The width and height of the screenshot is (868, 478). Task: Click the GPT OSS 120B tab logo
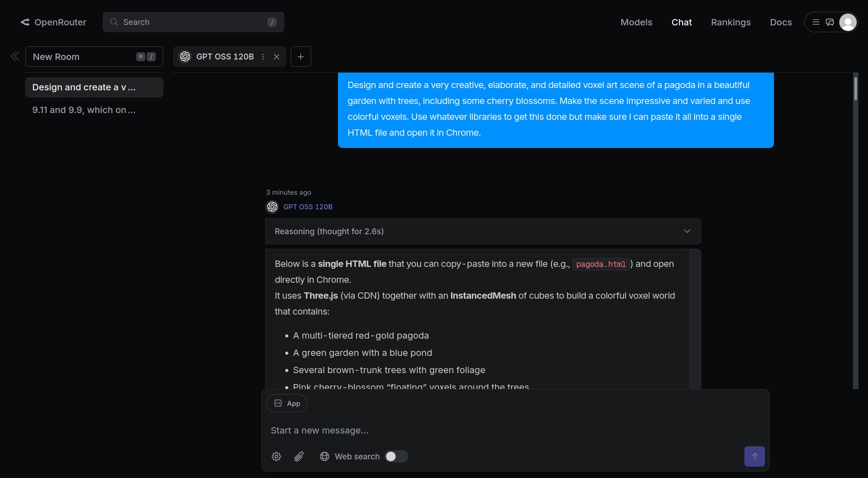click(x=185, y=56)
